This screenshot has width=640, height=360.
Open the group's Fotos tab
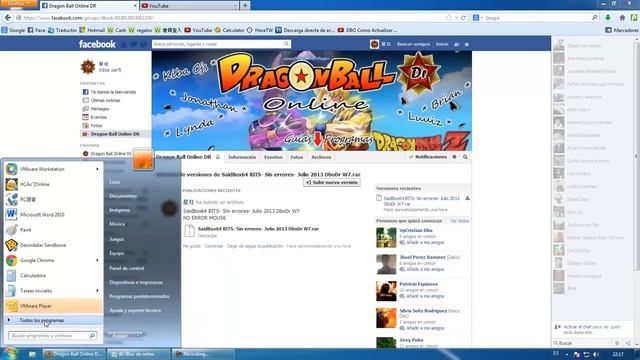(x=297, y=157)
